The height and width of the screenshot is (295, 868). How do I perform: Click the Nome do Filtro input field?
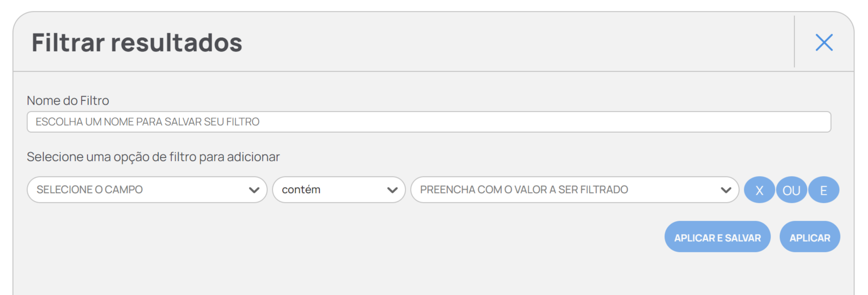(x=429, y=122)
